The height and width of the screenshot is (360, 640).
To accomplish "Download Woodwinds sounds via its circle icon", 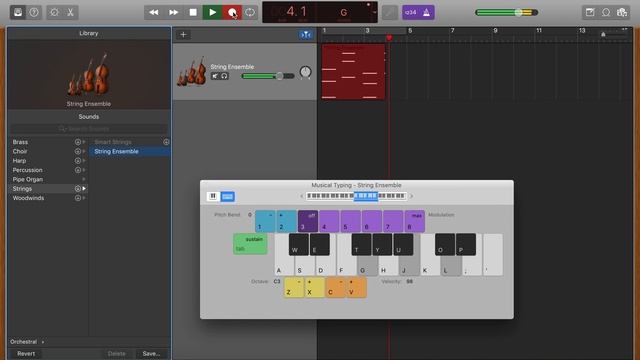I will [78, 198].
